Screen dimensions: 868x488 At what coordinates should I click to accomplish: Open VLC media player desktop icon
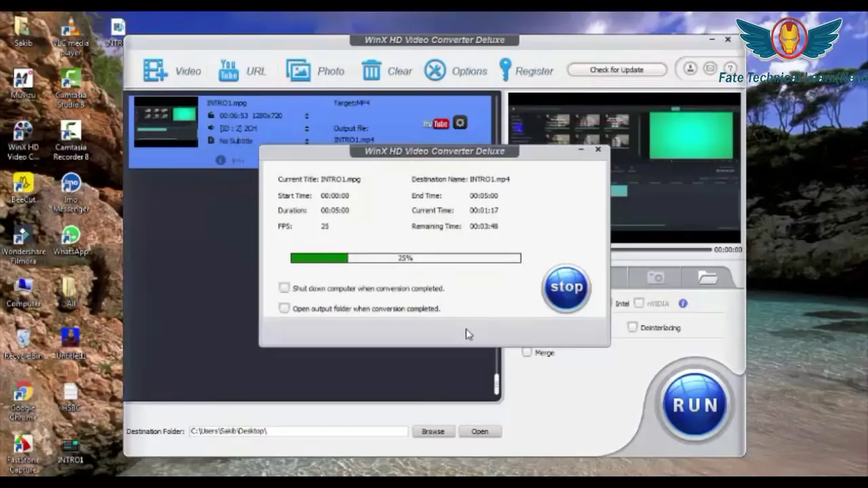(71, 36)
